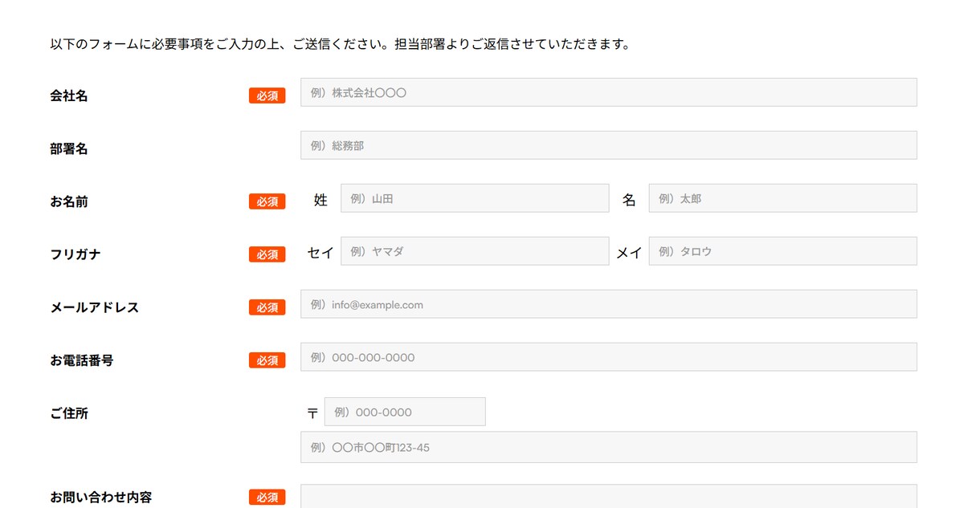980x508 pixels.
Task: Click the お名前 label
Action: tap(69, 201)
